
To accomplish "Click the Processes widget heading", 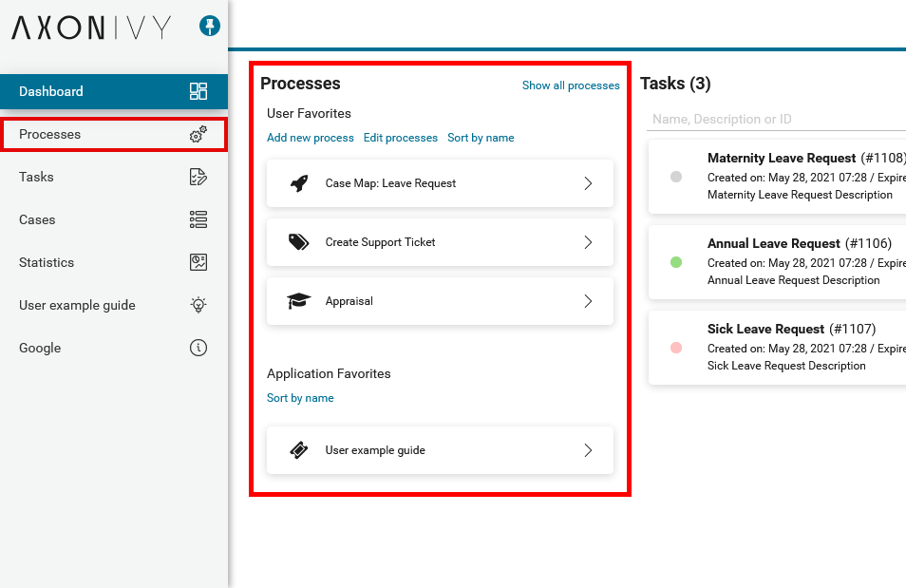I will pyautogui.click(x=300, y=84).
